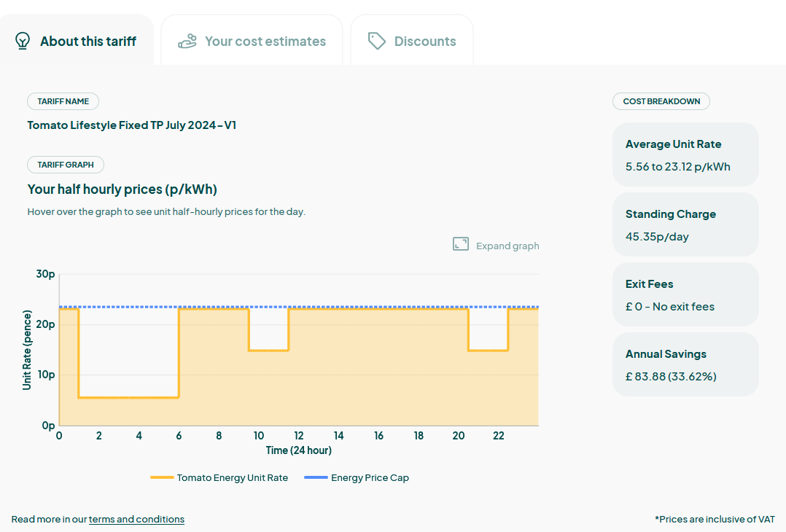Click the blue Energy Price Cap swatch

pos(316,478)
